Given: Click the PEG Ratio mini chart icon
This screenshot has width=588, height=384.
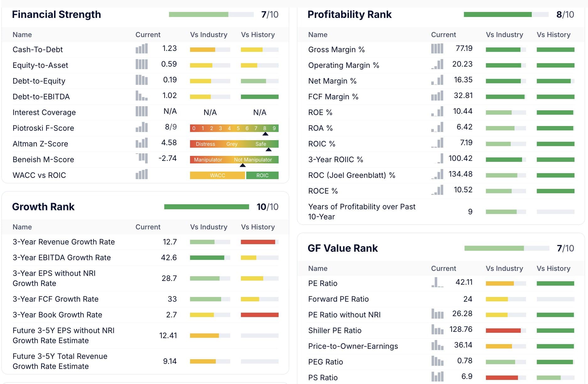Looking at the screenshot, I should click(437, 361).
